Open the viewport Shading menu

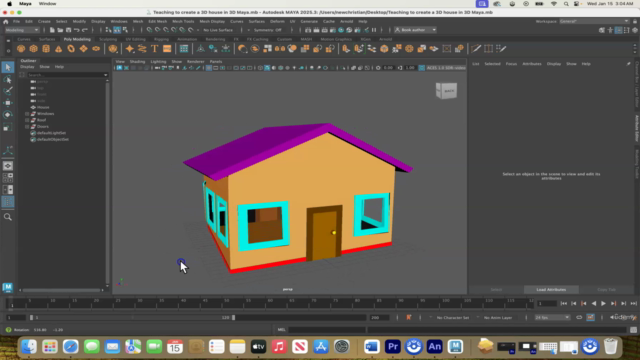138,62
